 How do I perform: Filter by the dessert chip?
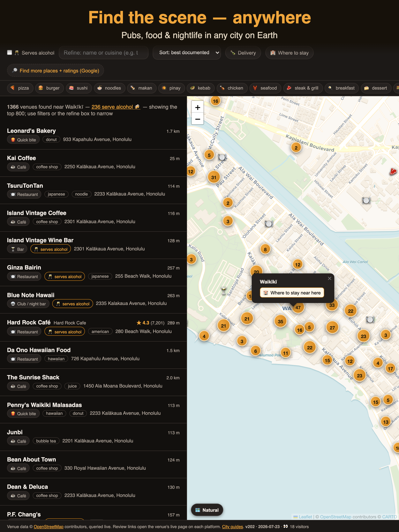(x=376, y=88)
